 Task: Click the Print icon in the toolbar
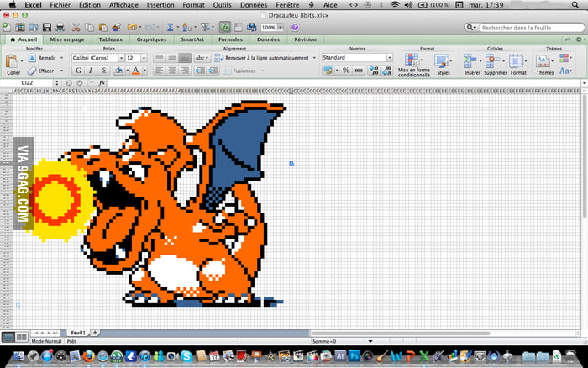(60, 28)
